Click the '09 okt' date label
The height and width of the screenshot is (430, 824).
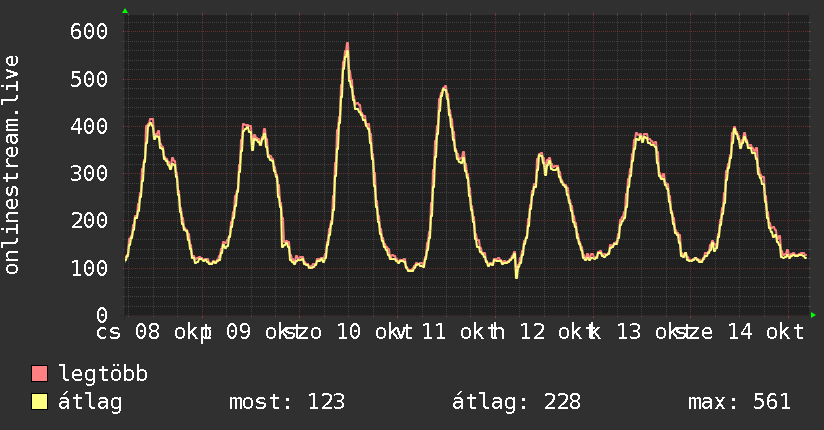coord(264,332)
